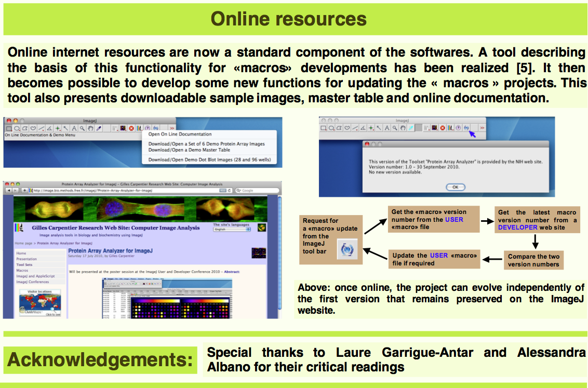
Task: Select Straight Line tool in left ImageJ toolbar
Action: pos(41,128)
